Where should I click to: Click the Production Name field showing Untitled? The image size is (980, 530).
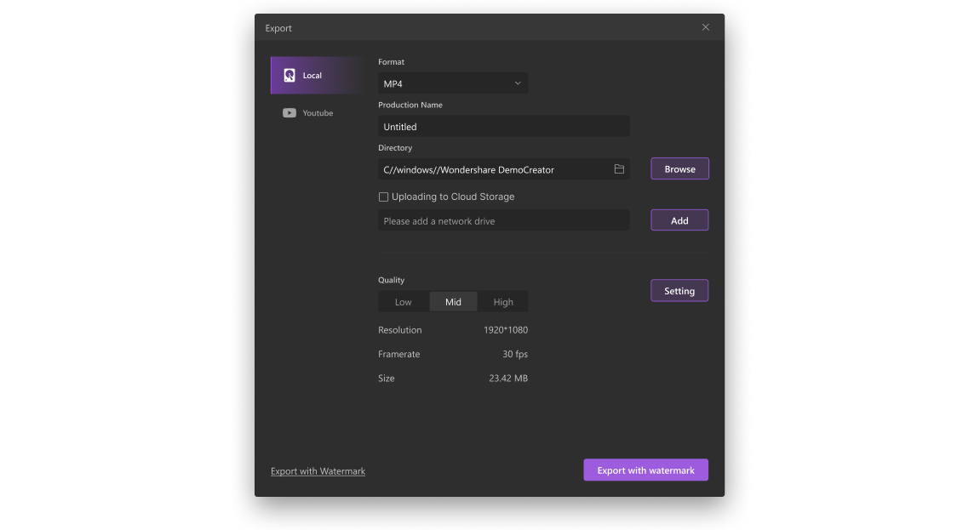pos(503,127)
